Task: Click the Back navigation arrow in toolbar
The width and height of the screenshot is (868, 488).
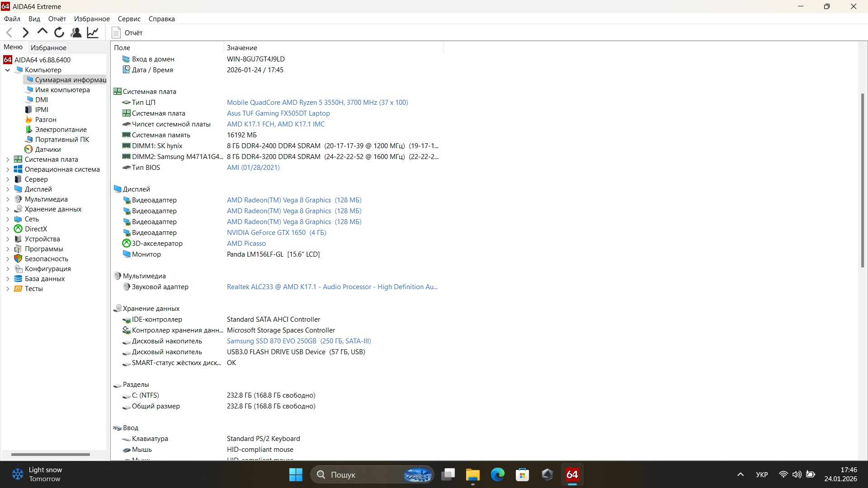Action: point(9,33)
